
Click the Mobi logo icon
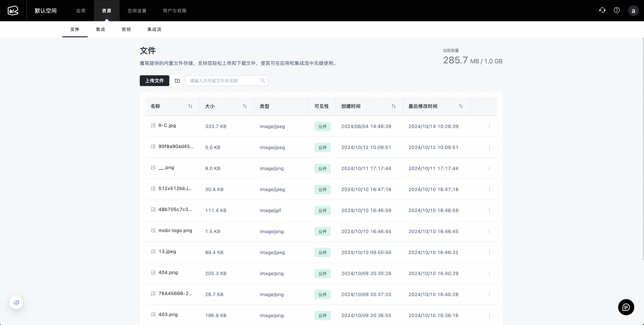[x=13, y=11]
